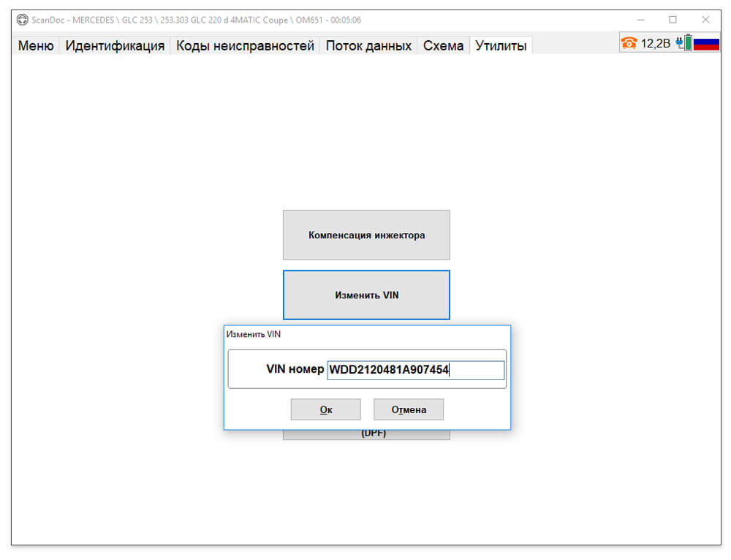Viewport: 731px width, 560px height.
Task: Click the Компенсация инжектора button
Action: point(366,235)
